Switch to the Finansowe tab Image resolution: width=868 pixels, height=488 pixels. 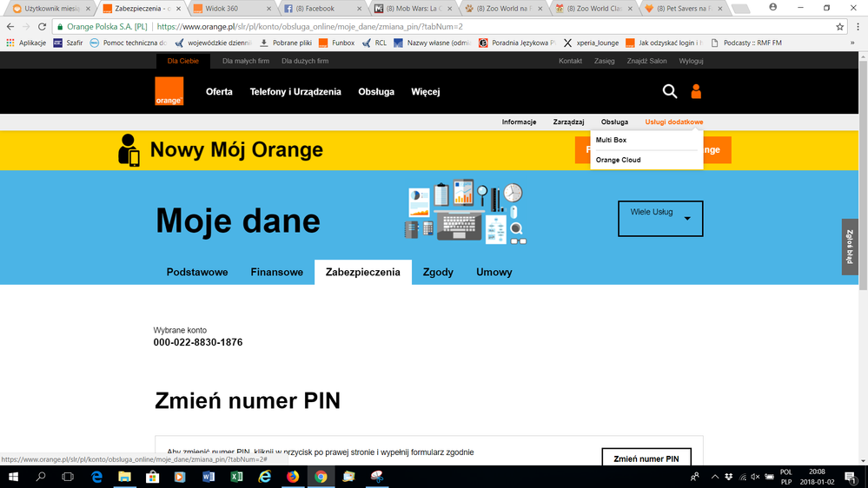click(277, 272)
